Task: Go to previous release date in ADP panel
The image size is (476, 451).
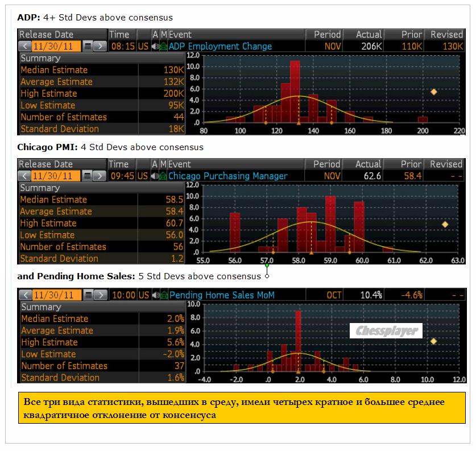Action: [25, 46]
